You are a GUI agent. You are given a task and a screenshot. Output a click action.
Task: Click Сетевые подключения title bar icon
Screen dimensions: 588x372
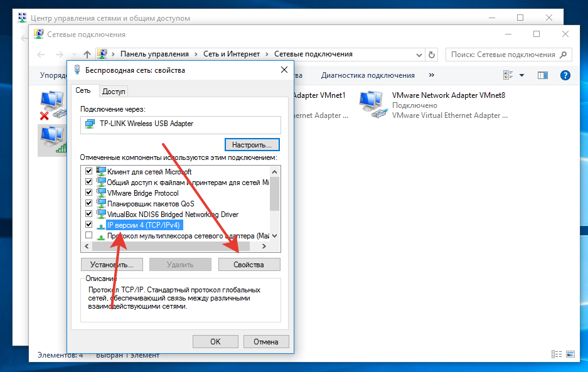tap(38, 34)
